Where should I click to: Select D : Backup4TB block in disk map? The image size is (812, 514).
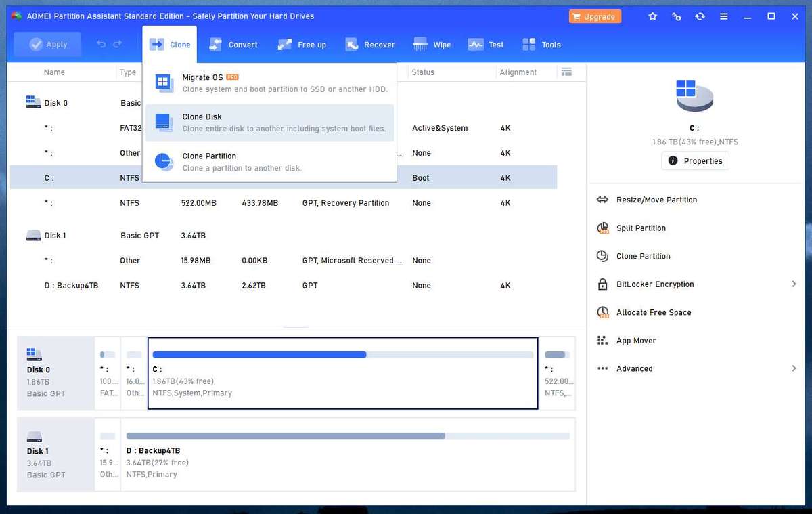pyautogui.click(x=348, y=454)
